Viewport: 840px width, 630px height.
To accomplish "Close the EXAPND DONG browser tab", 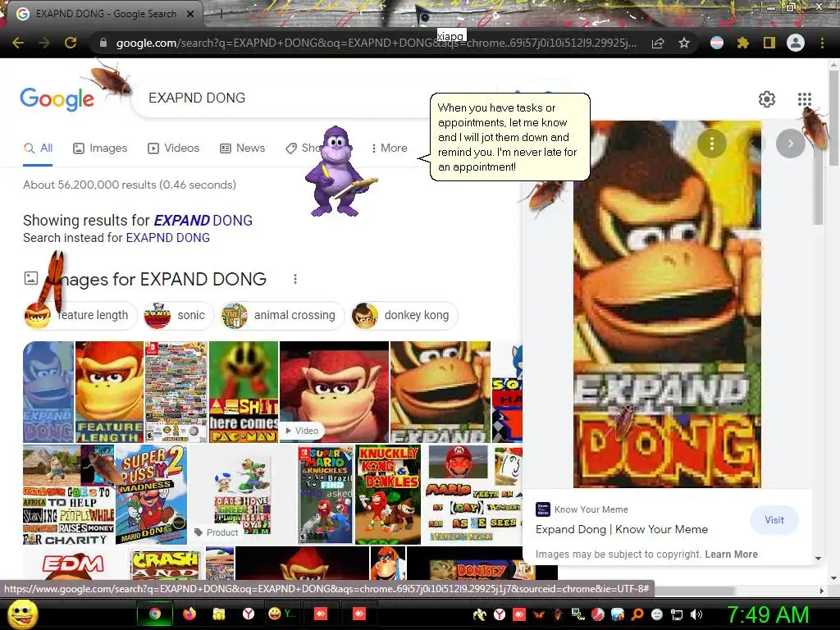I will coord(190,14).
